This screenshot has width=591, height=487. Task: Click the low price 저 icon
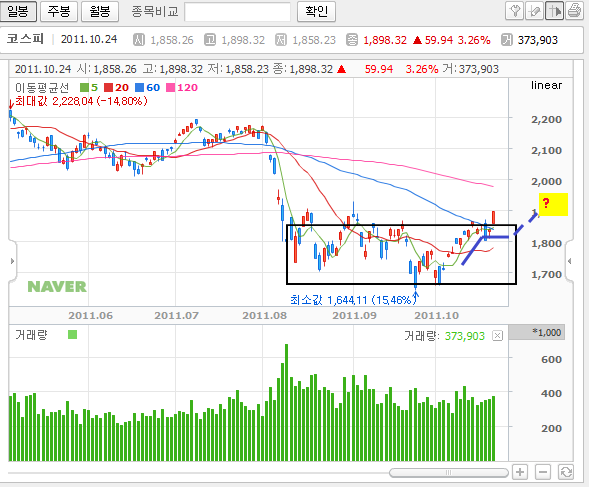point(280,40)
